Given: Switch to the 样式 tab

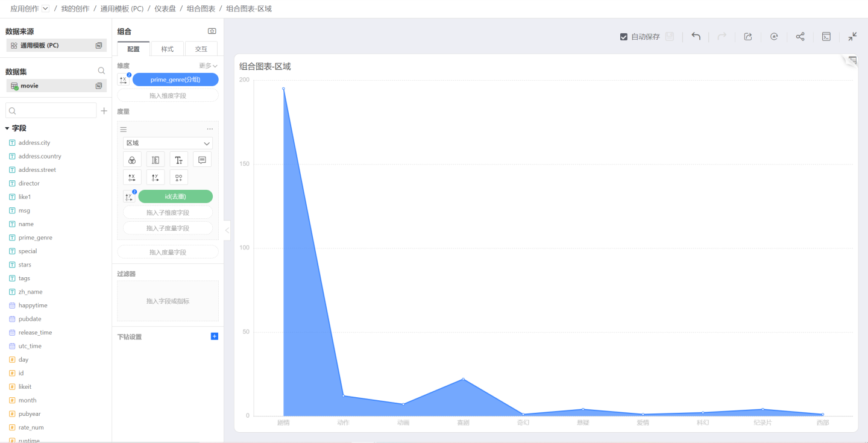Looking at the screenshot, I should [167, 49].
